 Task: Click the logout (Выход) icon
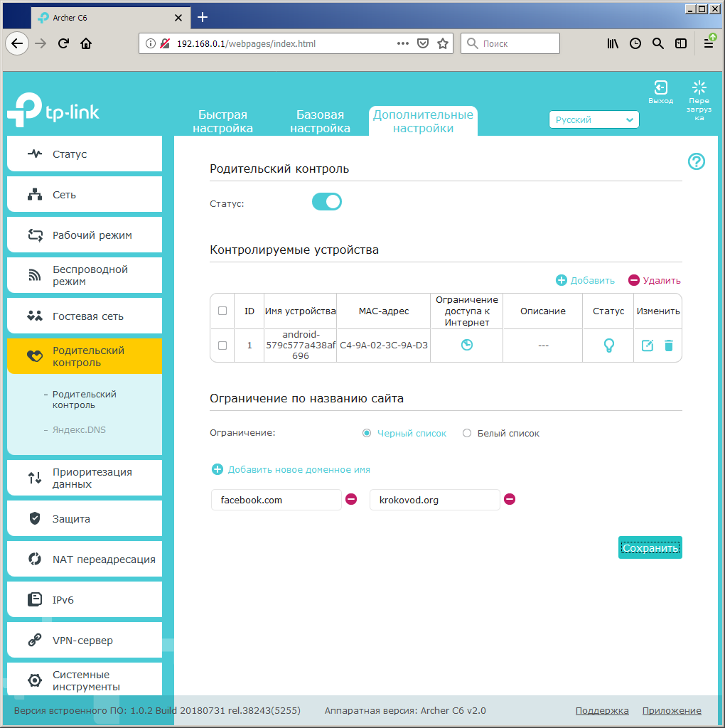tap(660, 88)
